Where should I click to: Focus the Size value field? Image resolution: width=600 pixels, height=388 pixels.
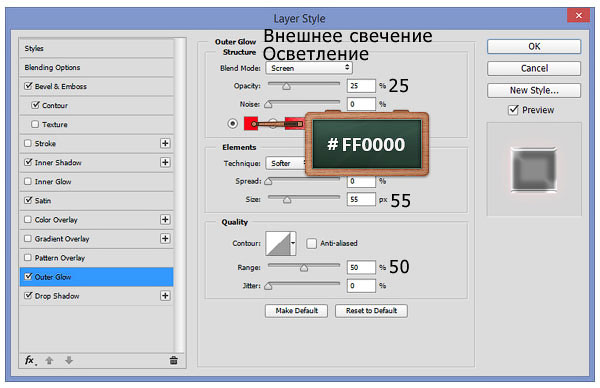click(x=361, y=199)
